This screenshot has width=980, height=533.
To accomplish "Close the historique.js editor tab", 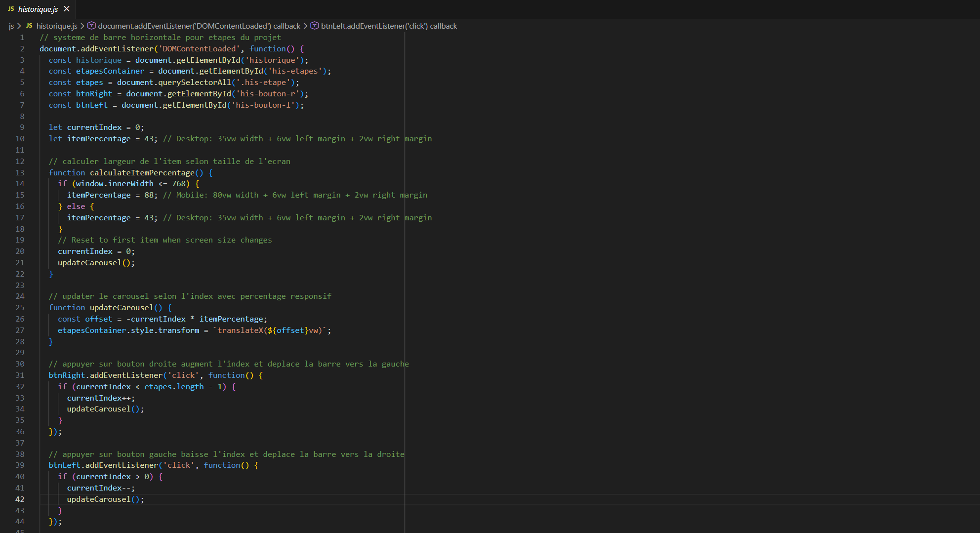I will click(67, 9).
